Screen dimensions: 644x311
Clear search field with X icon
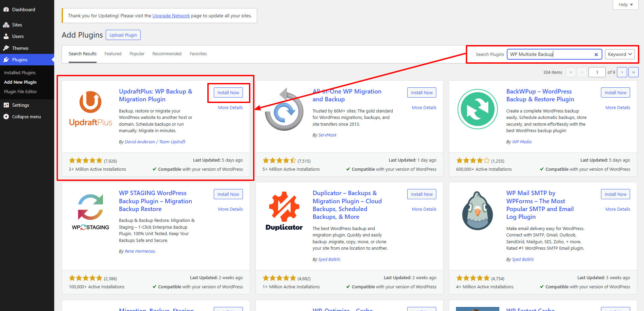click(x=596, y=55)
